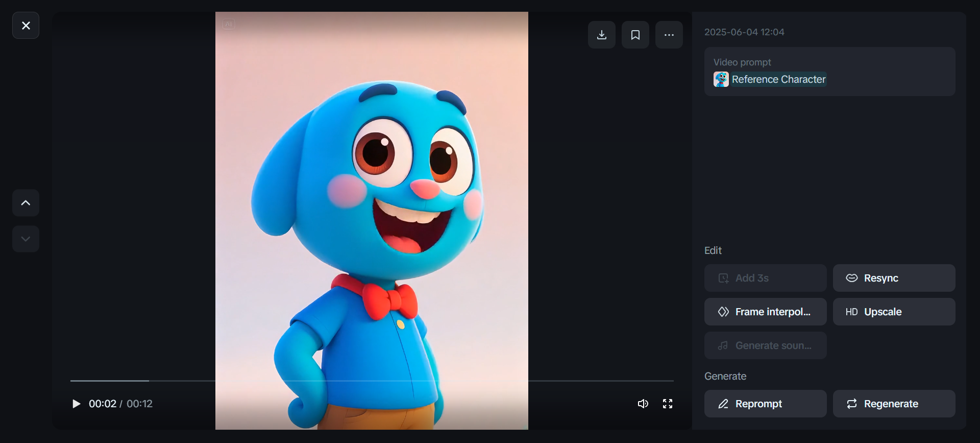This screenshot has height=443, width=980.
Task: Play the video
Action: [76, 404]
